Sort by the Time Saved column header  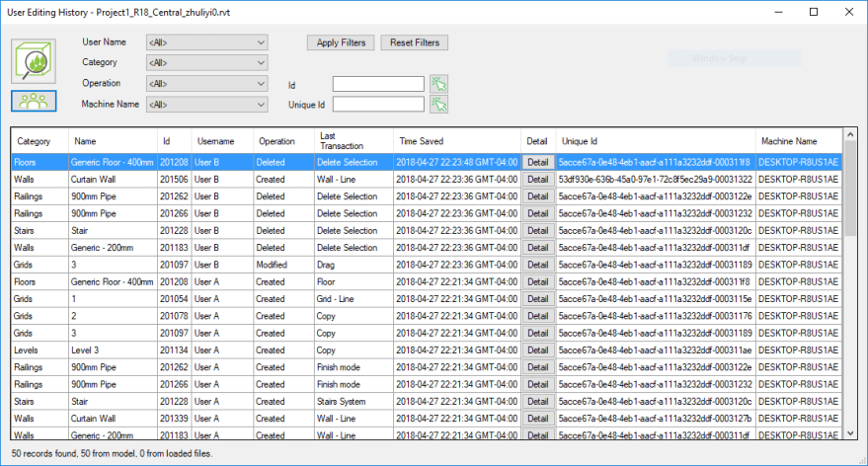(x=456, y=141)
